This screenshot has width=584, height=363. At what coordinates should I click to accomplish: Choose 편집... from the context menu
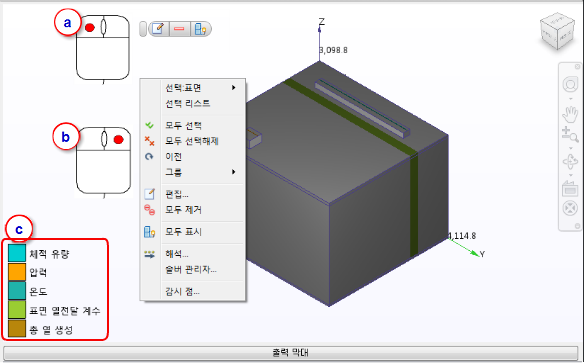193,194
